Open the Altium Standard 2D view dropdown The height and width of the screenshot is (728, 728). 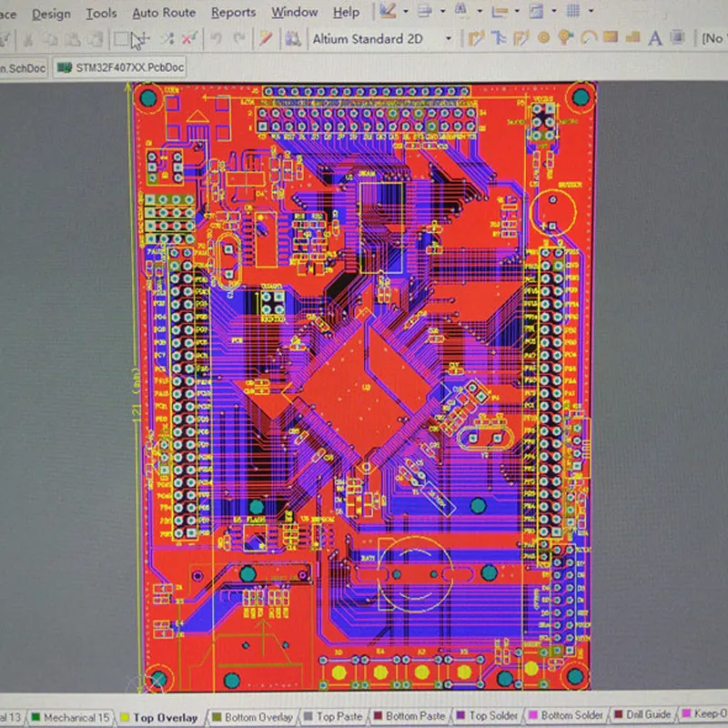[x=448, y=39]
